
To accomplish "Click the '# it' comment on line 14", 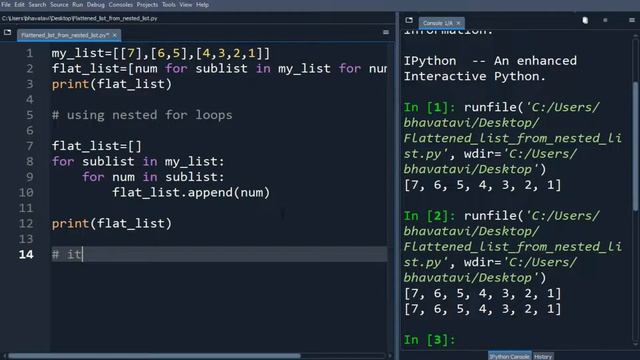I will [67, 255].
